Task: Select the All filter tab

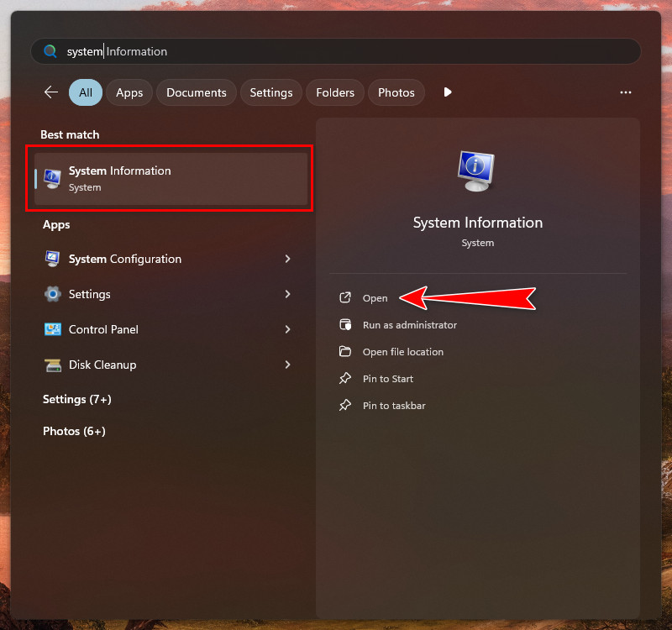Action: pos(86,92)
